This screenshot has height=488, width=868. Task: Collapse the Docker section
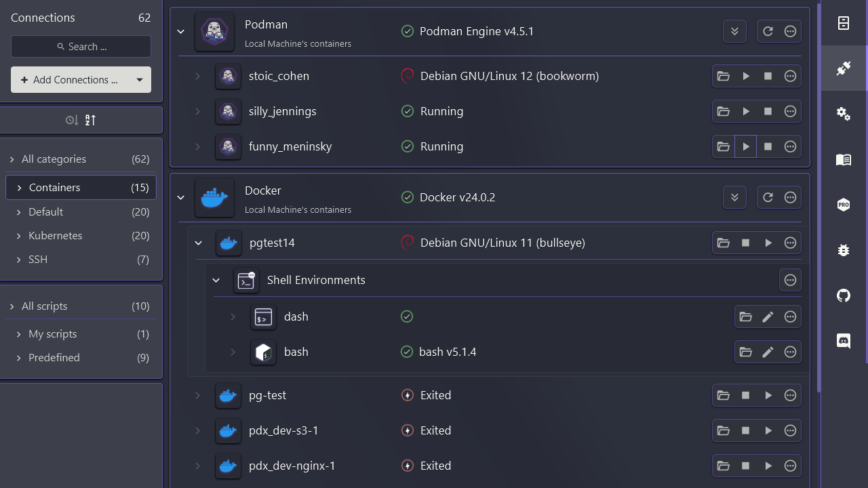click(x=181, y=197)
